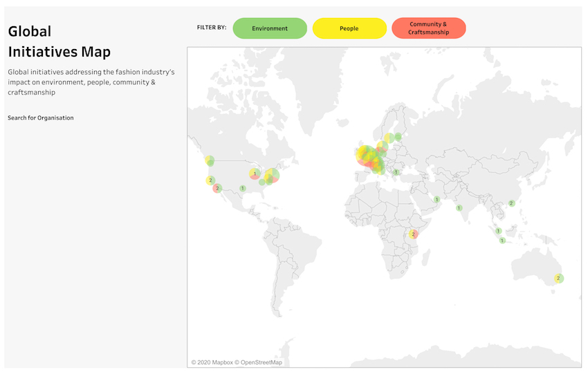Select the green marker near Hong Kong
This screenshot has width=588, height=374.
click(511, 203)
